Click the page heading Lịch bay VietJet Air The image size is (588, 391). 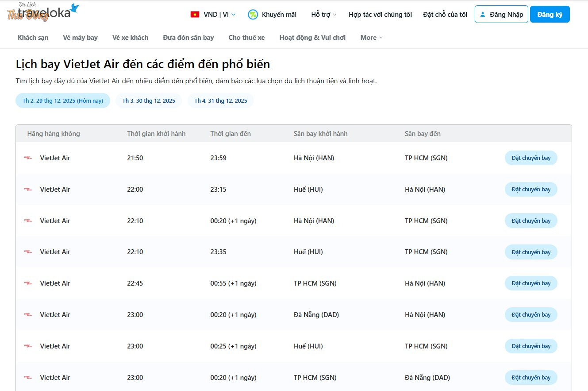point(143,64)
